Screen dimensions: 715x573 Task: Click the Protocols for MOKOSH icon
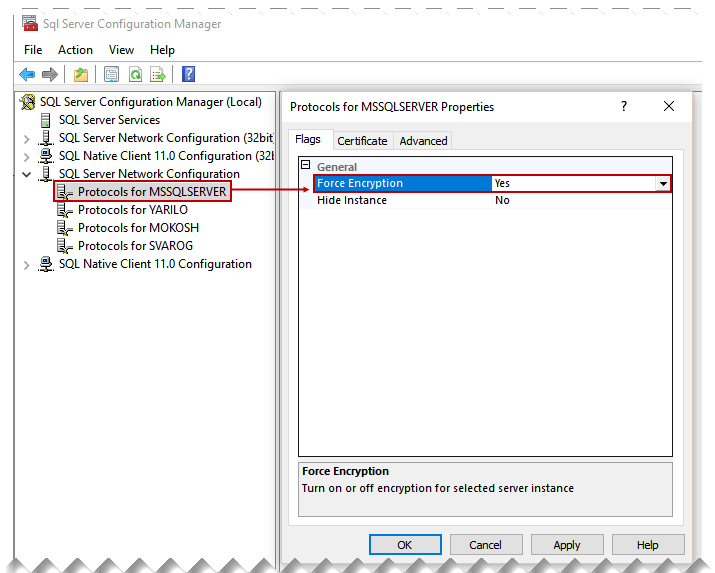point(64,227)
